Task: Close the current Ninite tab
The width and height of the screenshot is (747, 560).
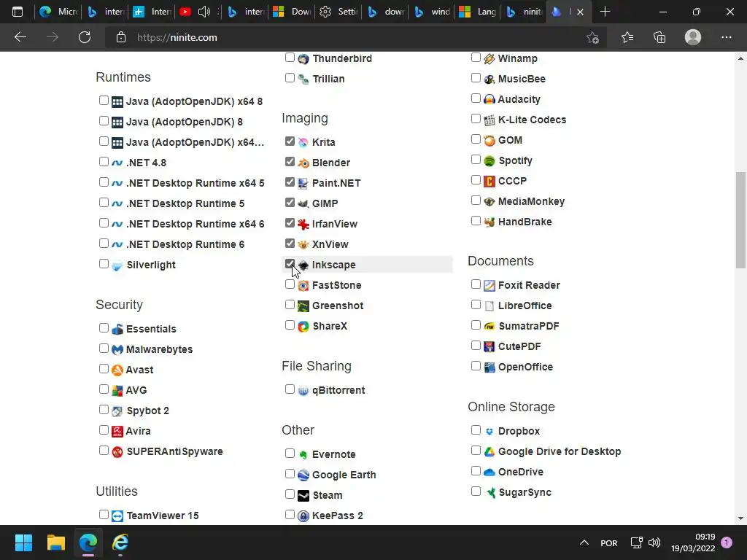Action: 580,12
